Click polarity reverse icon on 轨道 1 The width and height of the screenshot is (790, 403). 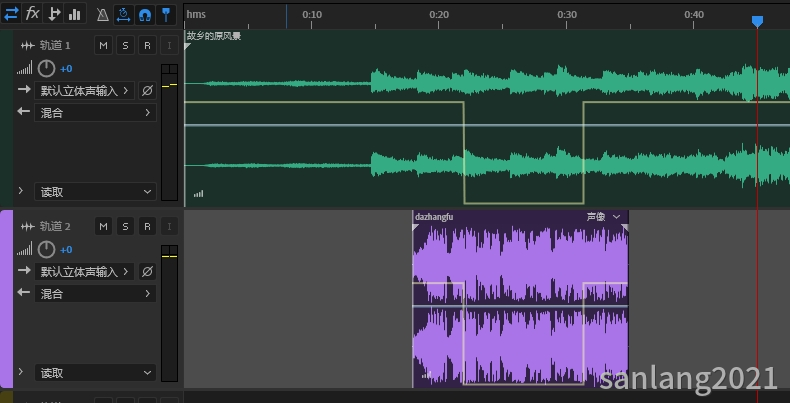147,91
